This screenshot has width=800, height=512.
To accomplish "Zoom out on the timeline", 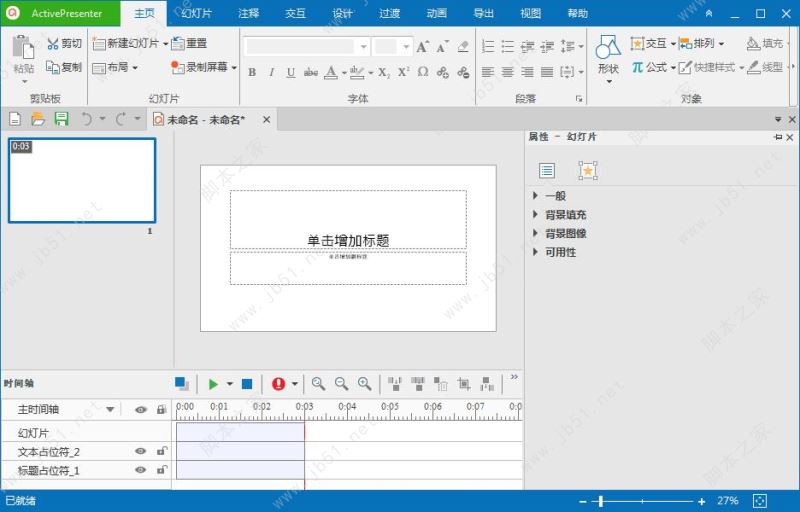I will pyautogui.click(x=341, y=383).
